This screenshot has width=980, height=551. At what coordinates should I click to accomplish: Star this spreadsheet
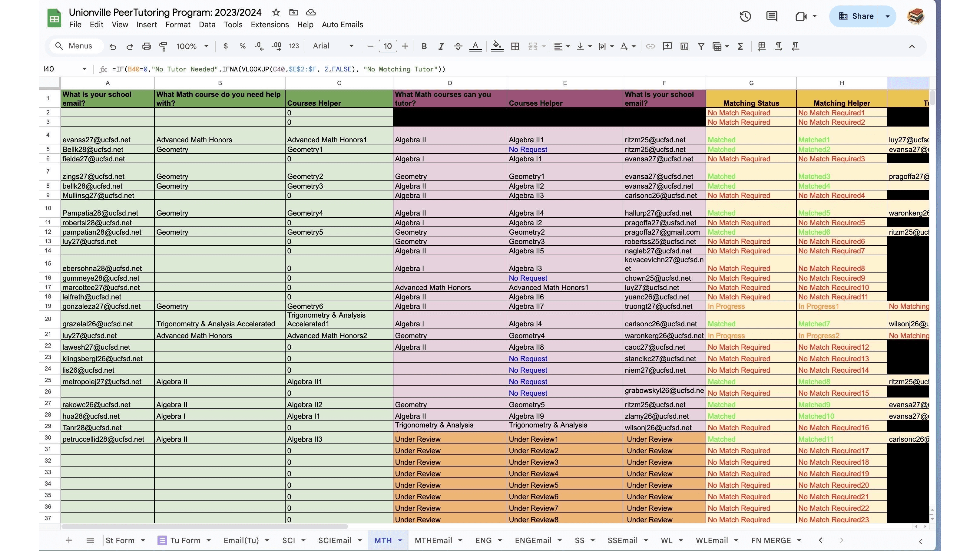click(276, 12)
